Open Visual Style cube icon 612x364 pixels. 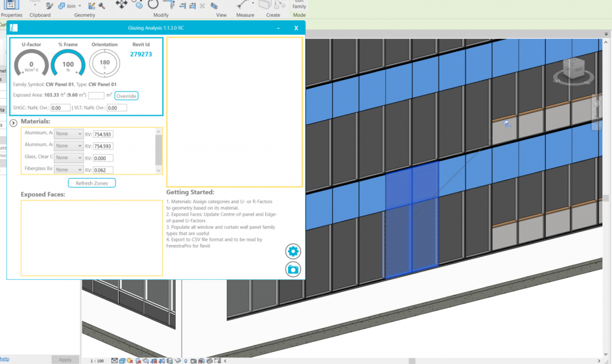pos(122,361)
